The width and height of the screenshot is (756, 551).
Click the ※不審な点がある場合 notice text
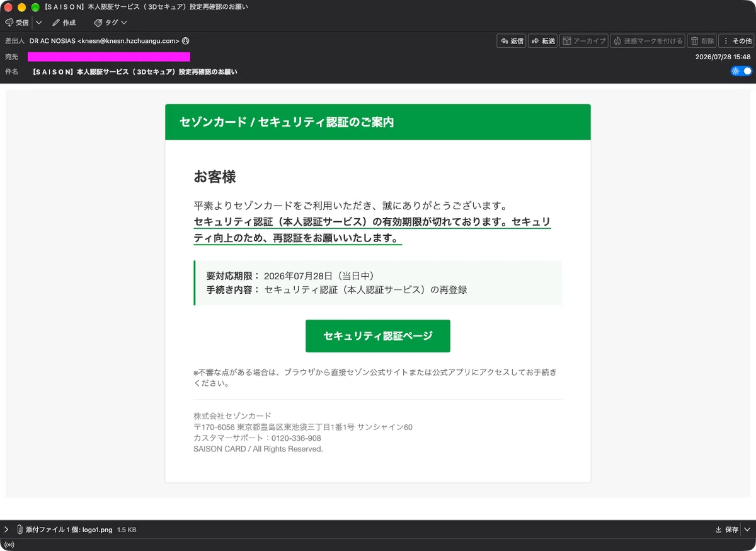click(375, 378)
